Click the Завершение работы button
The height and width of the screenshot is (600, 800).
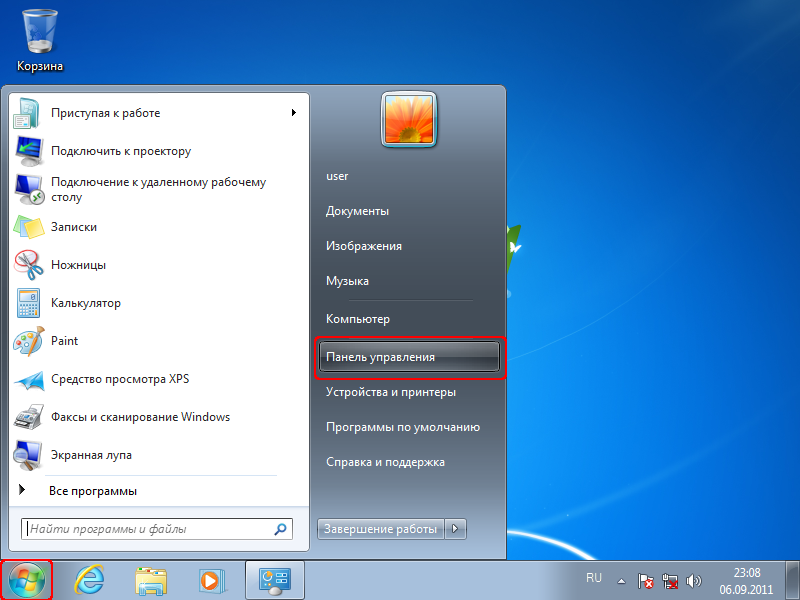[381, 529]
